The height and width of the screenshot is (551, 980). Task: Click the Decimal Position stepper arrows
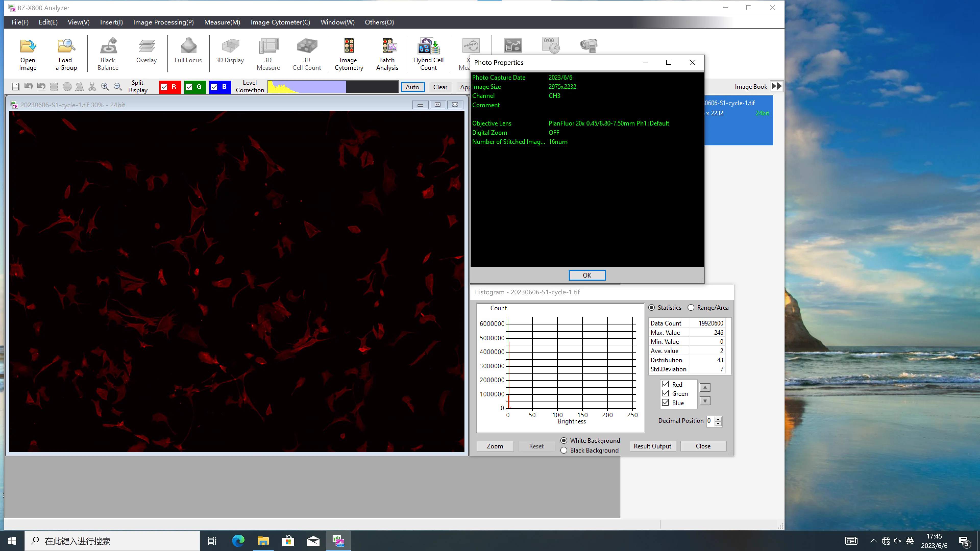[x=718, y=421]
